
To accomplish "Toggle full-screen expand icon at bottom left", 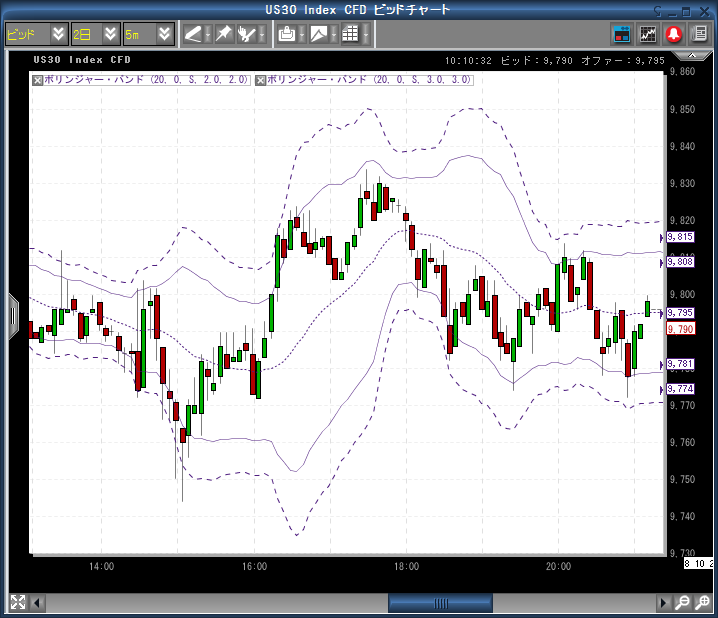I will (x=17, y=602).
